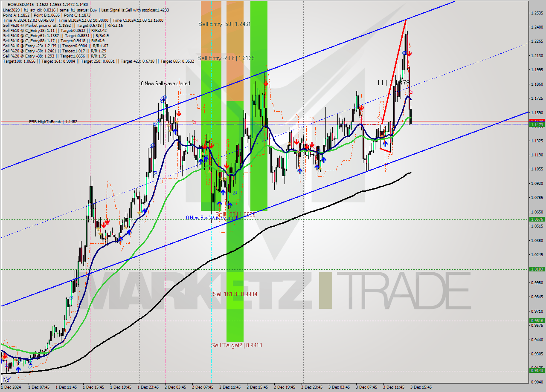Viewport: 546px width, 392px height.
Task: Click the 0.9845 value on price axis
Action: [537, 297]
